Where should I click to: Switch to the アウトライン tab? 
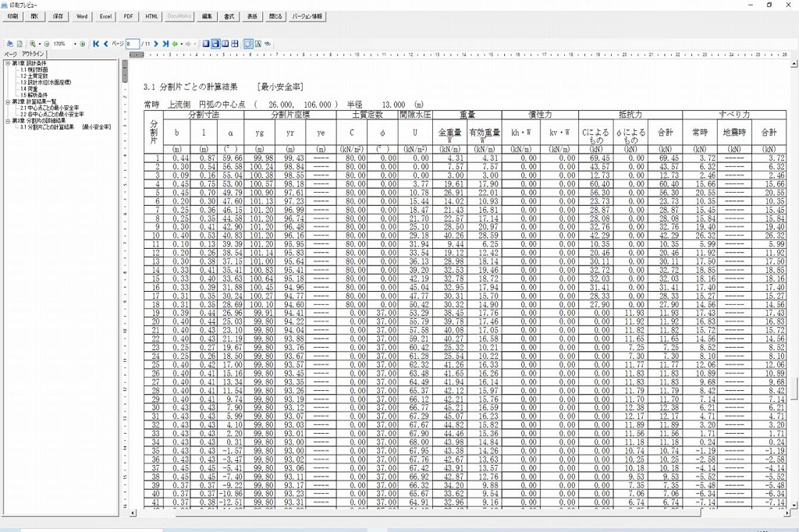click(33, 54)
